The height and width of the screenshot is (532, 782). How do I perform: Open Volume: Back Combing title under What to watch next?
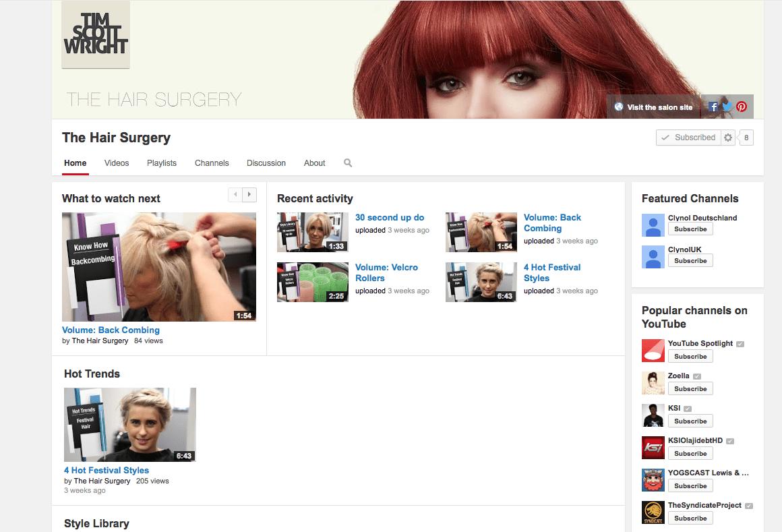tap(111, 330)
